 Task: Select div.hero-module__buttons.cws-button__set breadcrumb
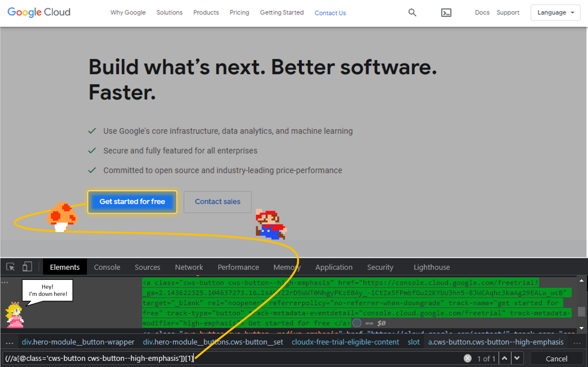213,342
